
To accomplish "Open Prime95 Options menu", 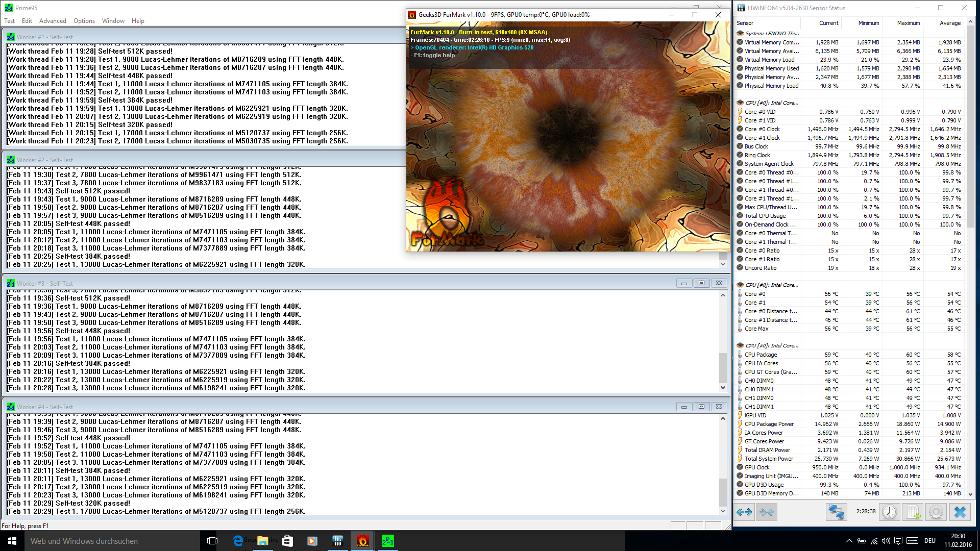I will tap(84, 21).
